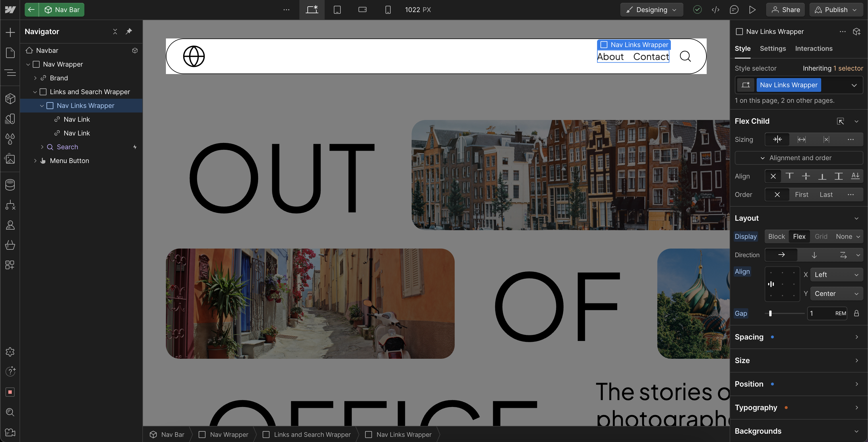The height and width of the screenshot is (442, 868).
Task: Set Display to Block
Action: click(776, 236)
